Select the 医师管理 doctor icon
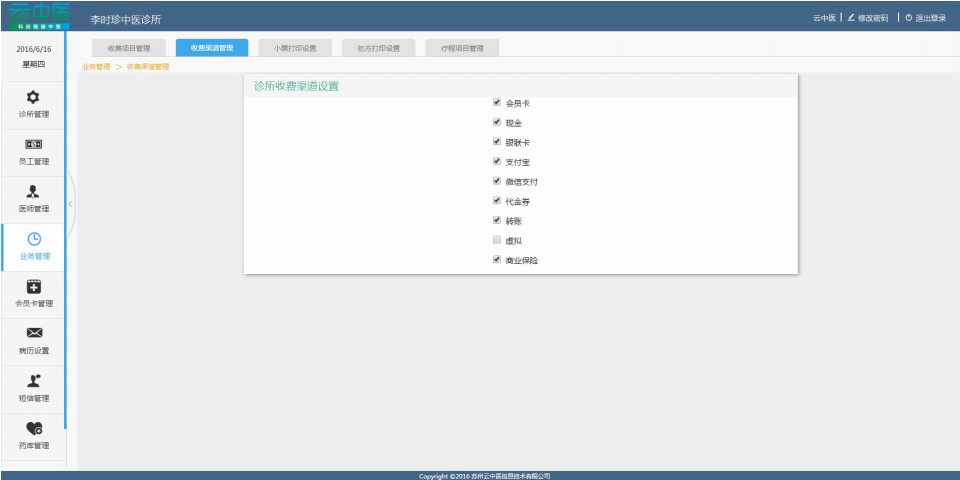This screenshot has height=480, width=960. 33,192
